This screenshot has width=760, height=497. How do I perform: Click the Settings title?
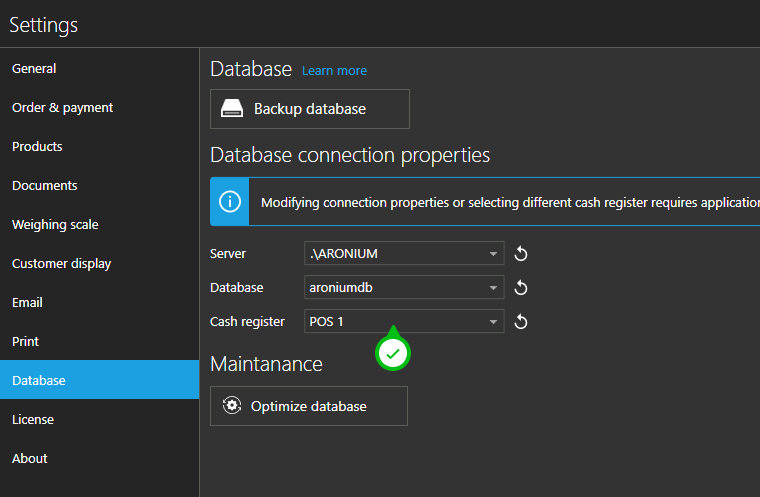[44, 25]
